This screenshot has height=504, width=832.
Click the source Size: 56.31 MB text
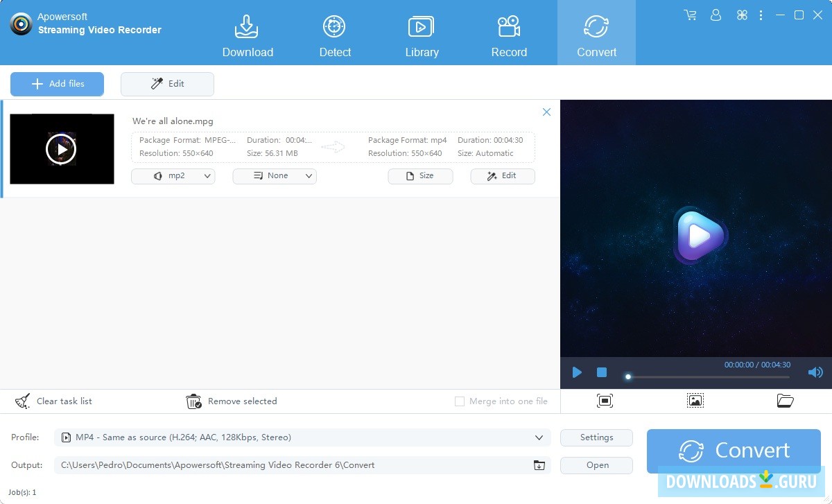pos(272,153)
